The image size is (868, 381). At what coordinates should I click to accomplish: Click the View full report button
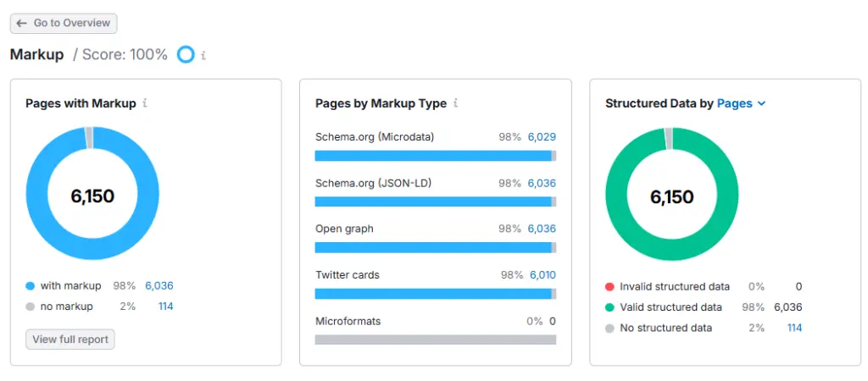point(70,340)
